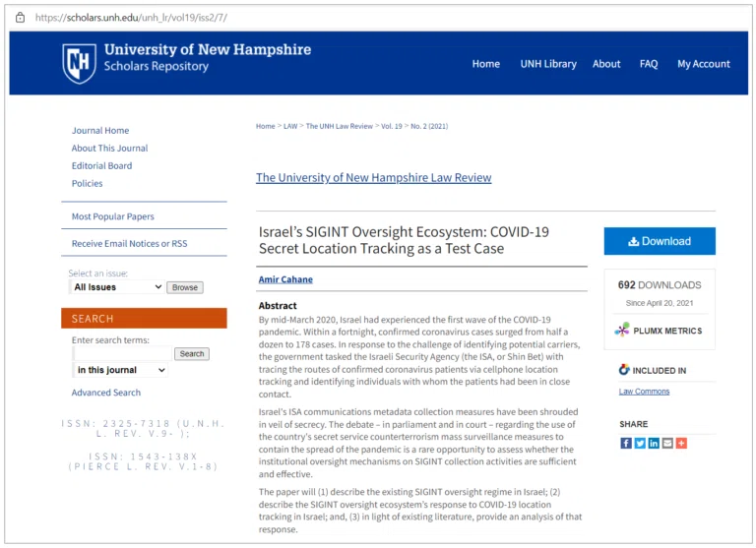Screen dimensions: 756x548
Task: Click author name Amir Cahane
Action: pos(285,279)
